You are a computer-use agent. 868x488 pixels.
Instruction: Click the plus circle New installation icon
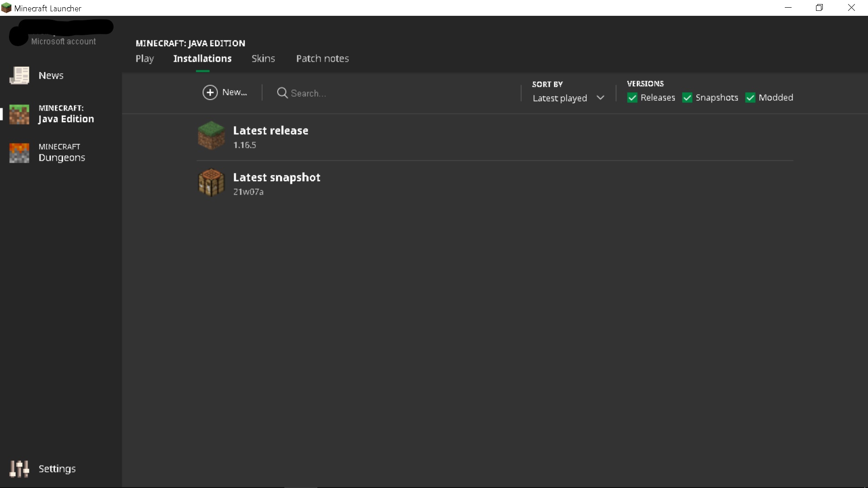[210, 93]
